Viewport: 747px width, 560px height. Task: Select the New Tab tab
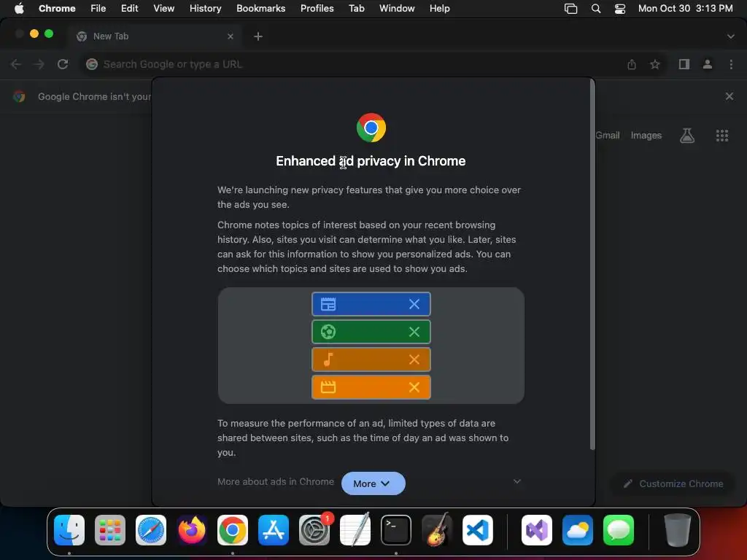coord(155,36)
